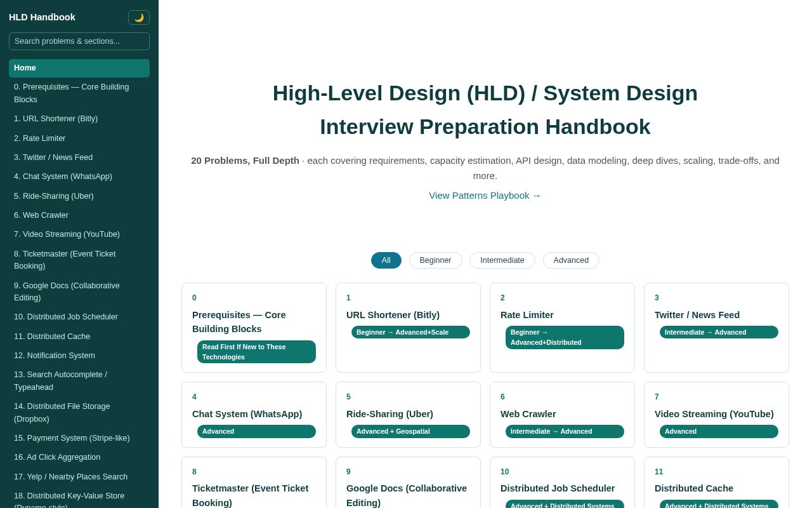The width and height of the screenshot is (812, 508).
Task: Click the Advanced badge on Video Streaming card
Action: pos(719,431)
